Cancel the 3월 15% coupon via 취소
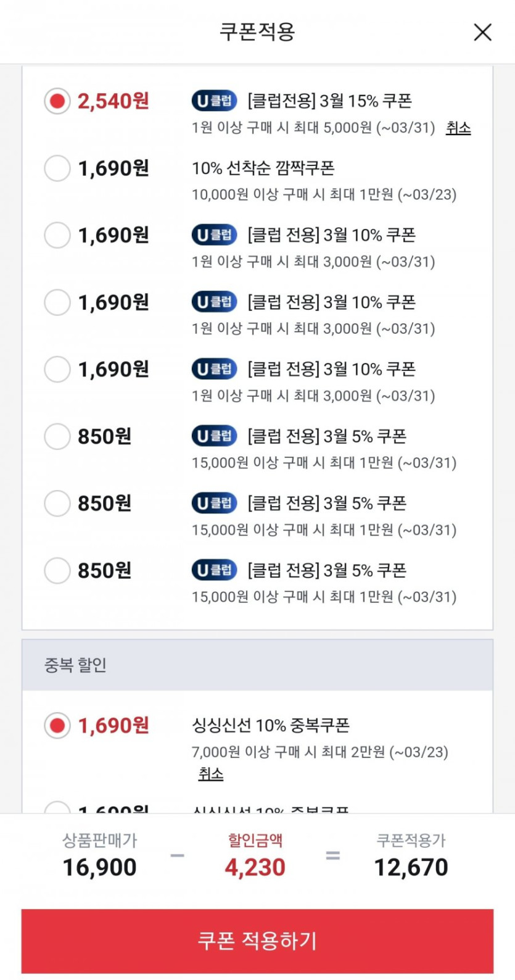The image size is (515, 980). point(458,128)
